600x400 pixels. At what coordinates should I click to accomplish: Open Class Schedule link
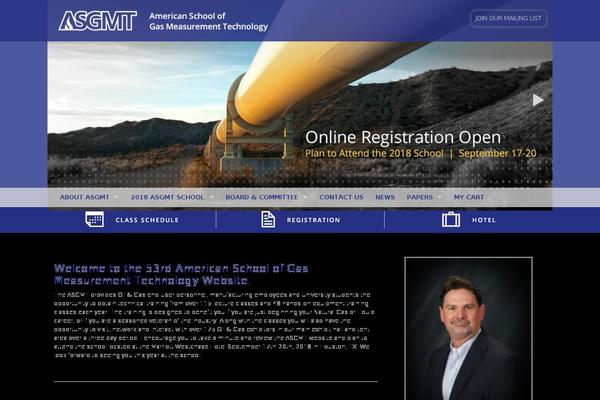147,220
